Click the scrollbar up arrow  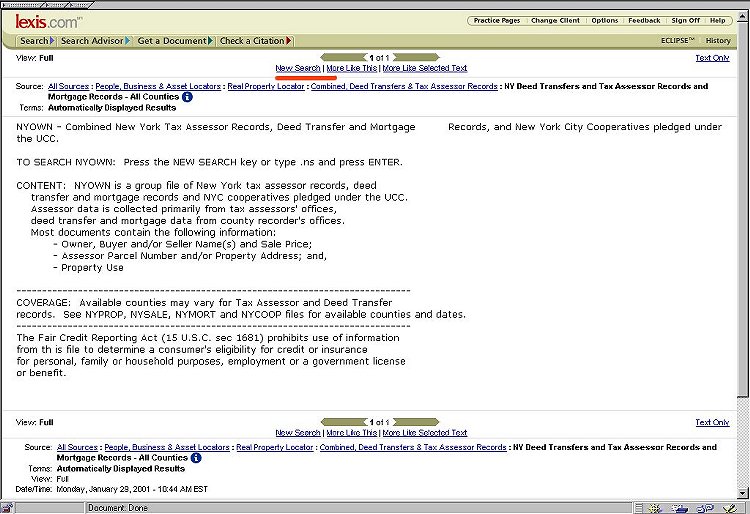click(x=743, y=16)
